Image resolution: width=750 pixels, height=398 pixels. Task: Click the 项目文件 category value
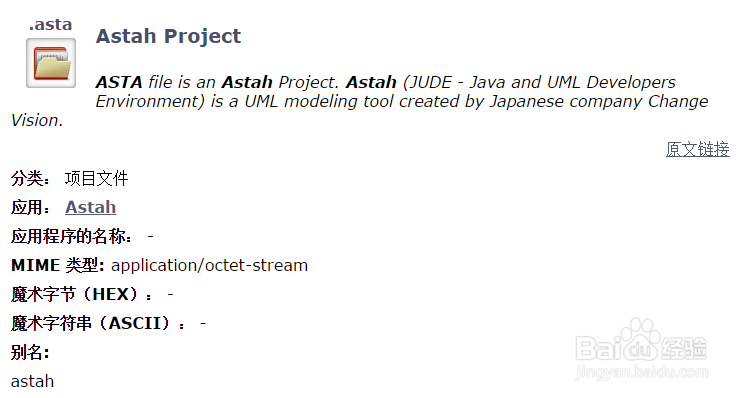[97, 178]
